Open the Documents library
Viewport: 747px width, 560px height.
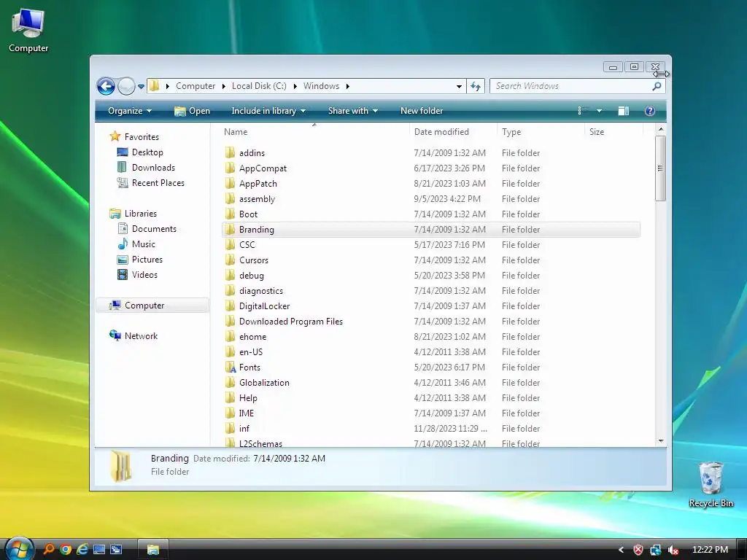pos(154,228)
